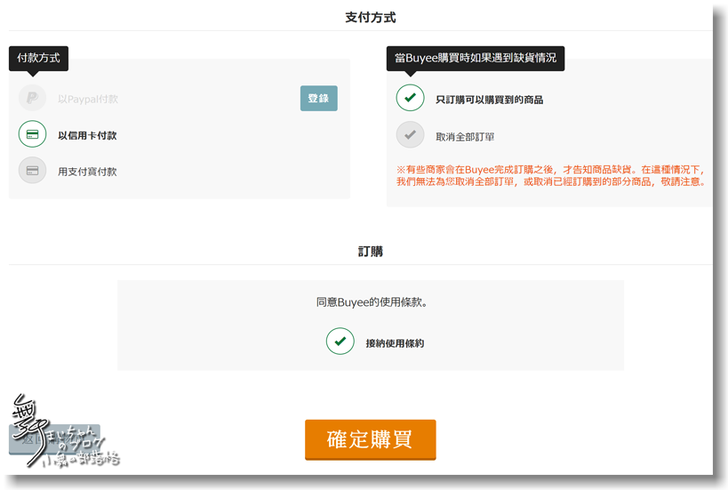Click the 以信用卡付款 label
This screenshot has height=490, width=728.
pyautogui.click(x=87, y=136)
